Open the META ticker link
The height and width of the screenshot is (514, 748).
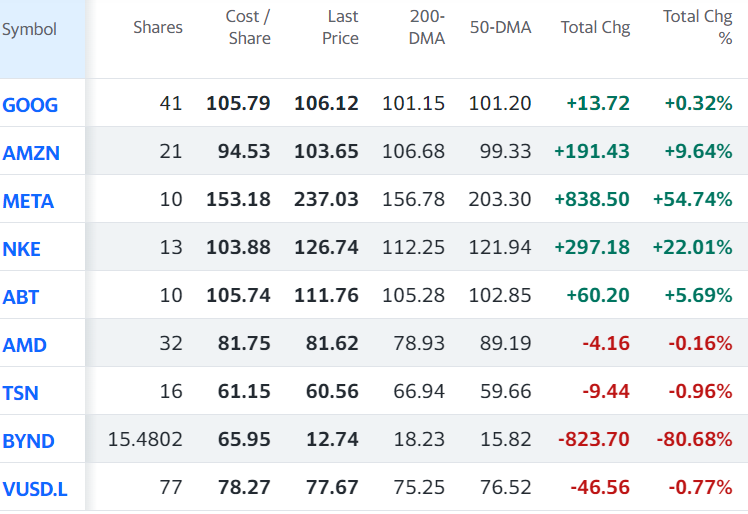[x=28, y=201]
